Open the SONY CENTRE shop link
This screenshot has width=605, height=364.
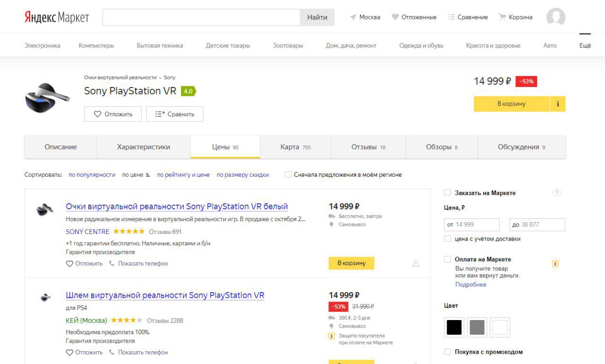click(x=87, y=232)
